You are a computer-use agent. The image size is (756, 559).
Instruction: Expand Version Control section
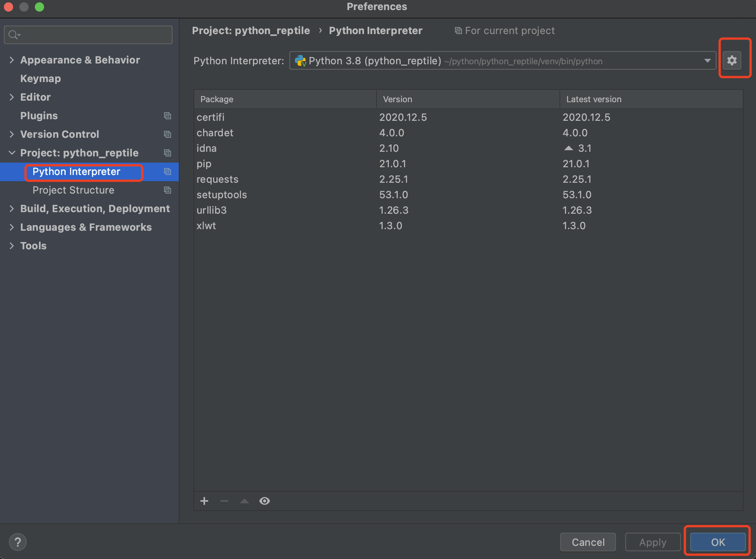coord(12,134)
